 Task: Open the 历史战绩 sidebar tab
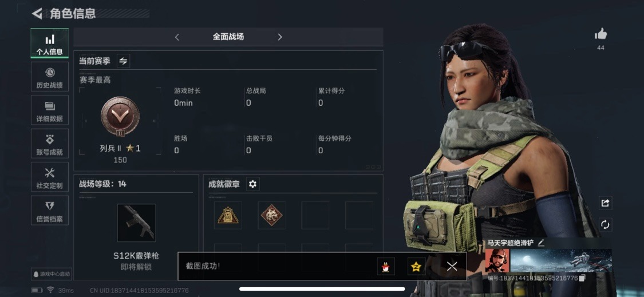50,77
